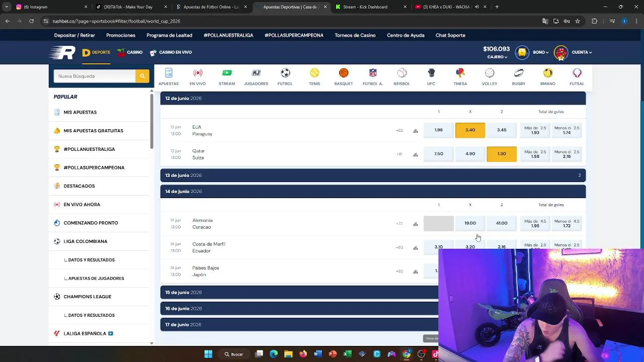Reload the page with the refresh icon
Screen dimensions: 644x362
[31, 21]
